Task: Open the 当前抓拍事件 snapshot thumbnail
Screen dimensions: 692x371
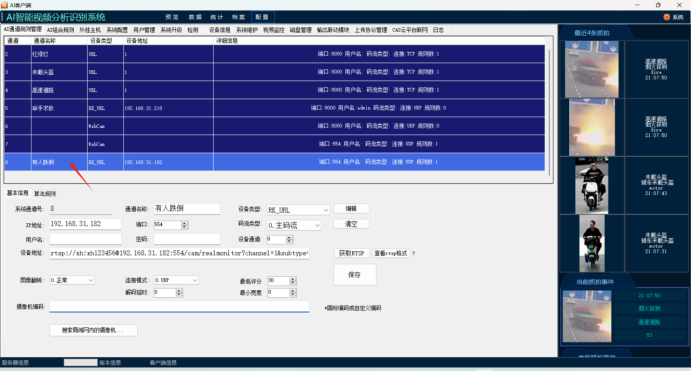Action: 587,316
